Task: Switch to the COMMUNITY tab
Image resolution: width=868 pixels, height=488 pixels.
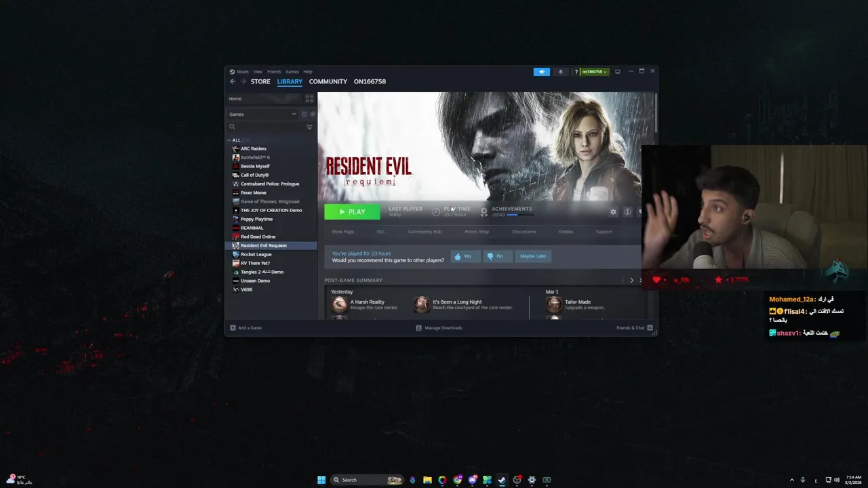Action: pos(328,81)
